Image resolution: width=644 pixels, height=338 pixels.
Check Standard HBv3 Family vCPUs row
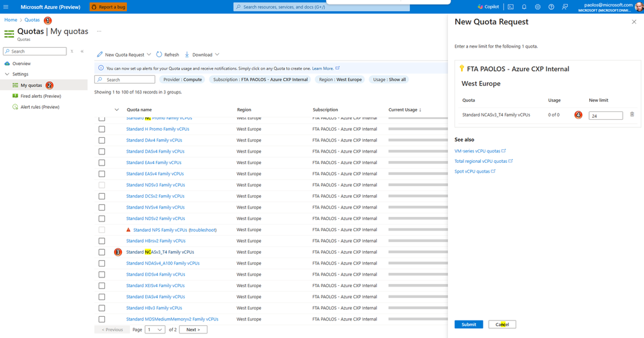(x=102, y=308)
